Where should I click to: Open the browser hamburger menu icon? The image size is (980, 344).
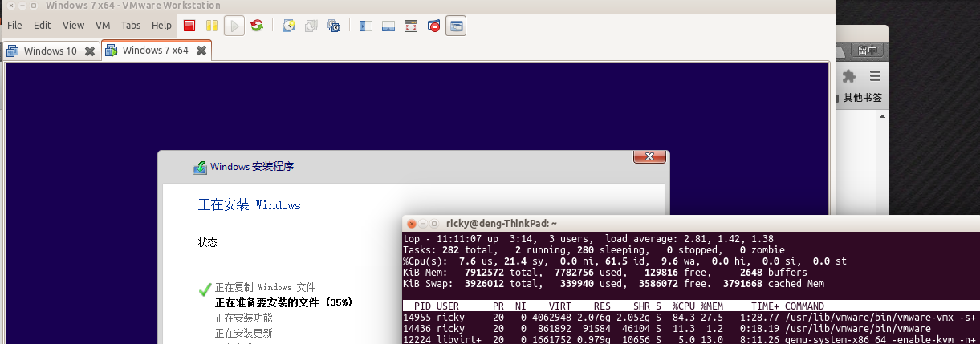[x=876, y=76]
